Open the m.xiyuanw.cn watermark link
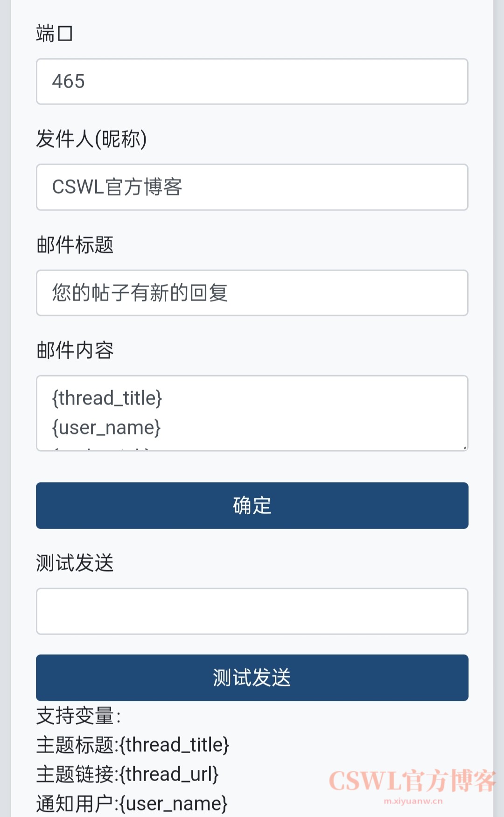 pos(413,802)
